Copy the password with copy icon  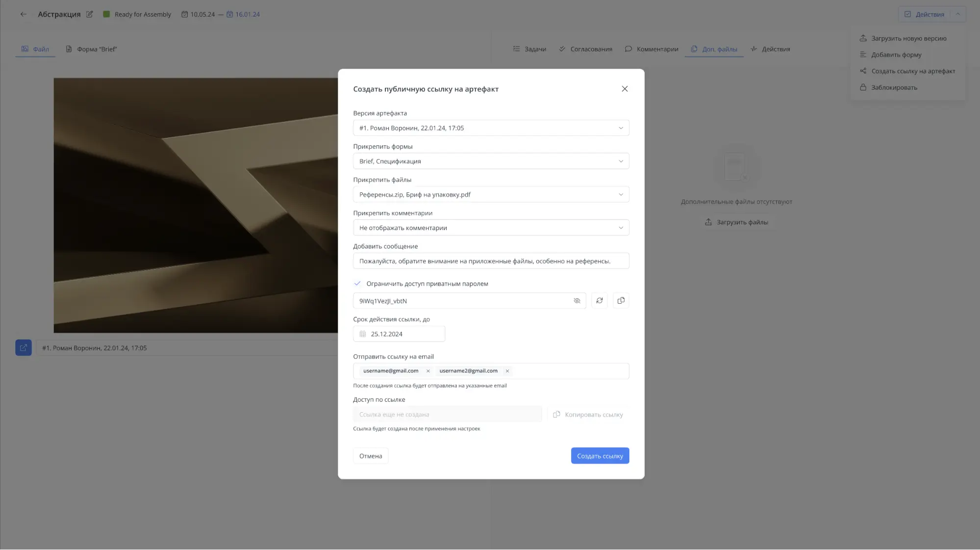coord(621,301)
